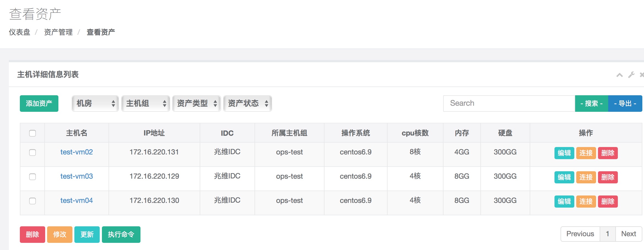Expand the 资产状态 filter dropdown
The width and height of the screenshot is (644, 250).
248,104
